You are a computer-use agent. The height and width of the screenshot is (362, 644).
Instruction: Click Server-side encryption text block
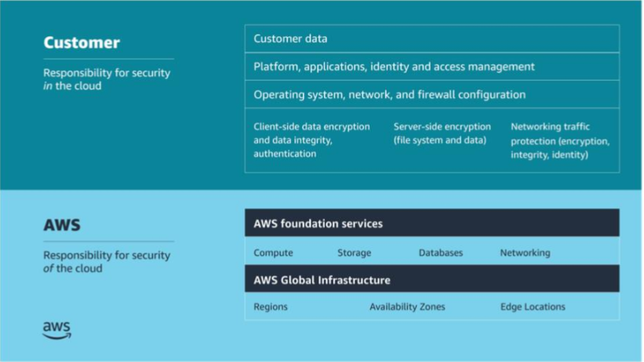442,133
